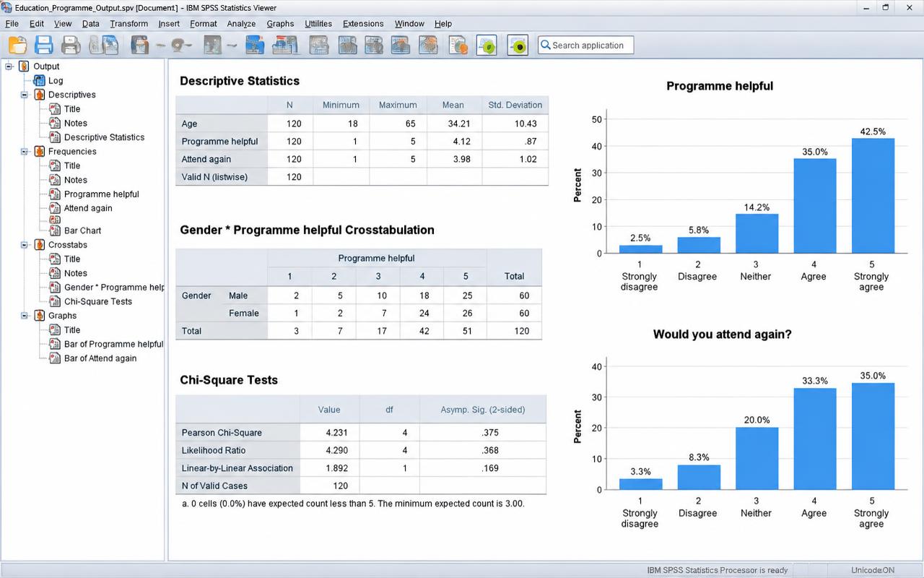This screenshot has height=578, width=924.
Task: Select Title under Graphs in outline
Action: pyautogui.click(x=72, y=330)
